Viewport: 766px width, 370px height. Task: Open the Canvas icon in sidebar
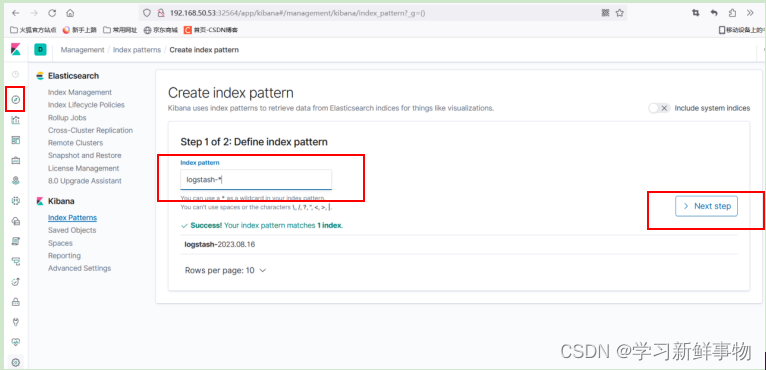tap(16, 160)
